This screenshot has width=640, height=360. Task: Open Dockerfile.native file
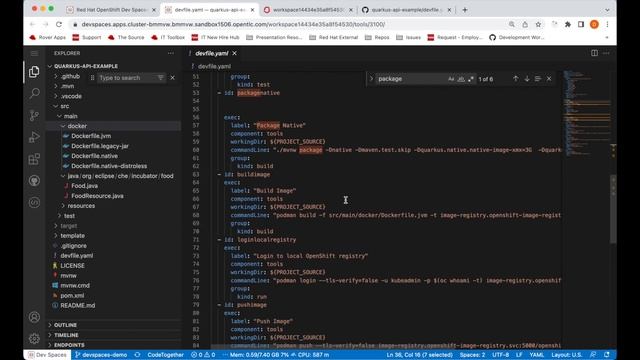[x=94, y=156]
